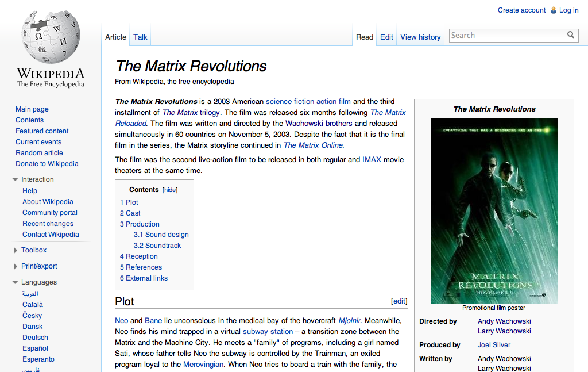Expand the Print/export sidebar section
Image resolution: width=588 pixels, height=372 pixels.
(16, 266)
